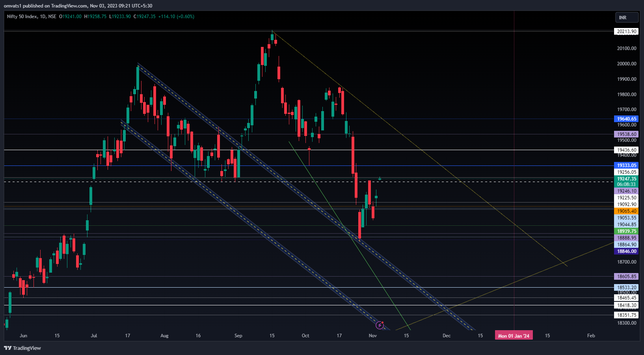
Task: Click the 19800.00 axis price tick
Action: coord(627,95)
